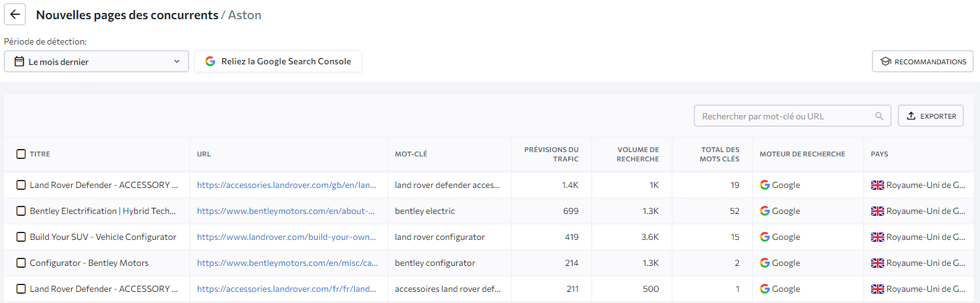Click the EXPORTER button
Image resolution: width=980 pixels, height=303 pixels.
[x=931, y=116]
